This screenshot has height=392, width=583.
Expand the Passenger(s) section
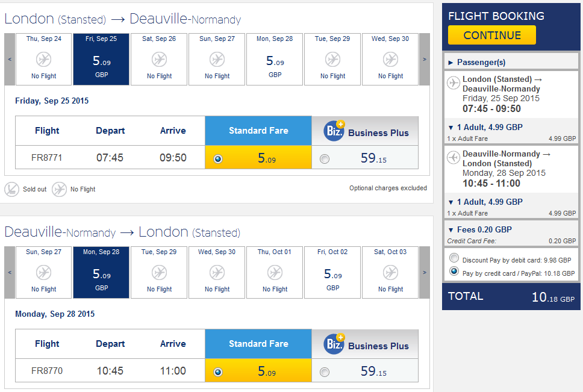(x=476, y=63)
